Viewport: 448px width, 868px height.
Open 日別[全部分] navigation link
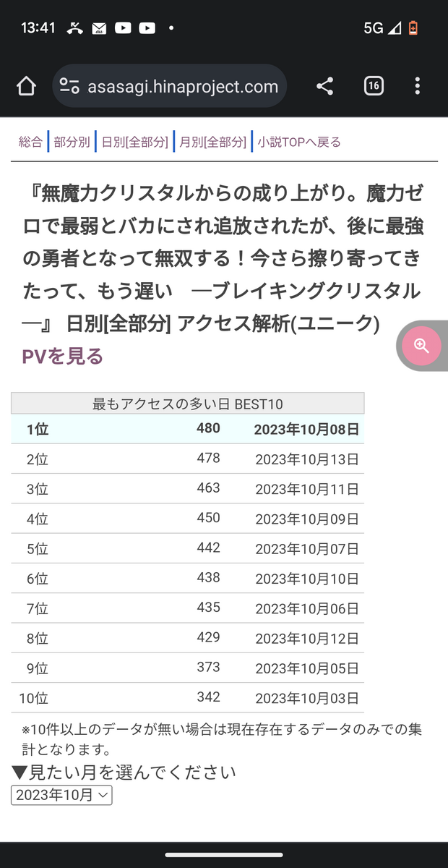tap(135, 142)
